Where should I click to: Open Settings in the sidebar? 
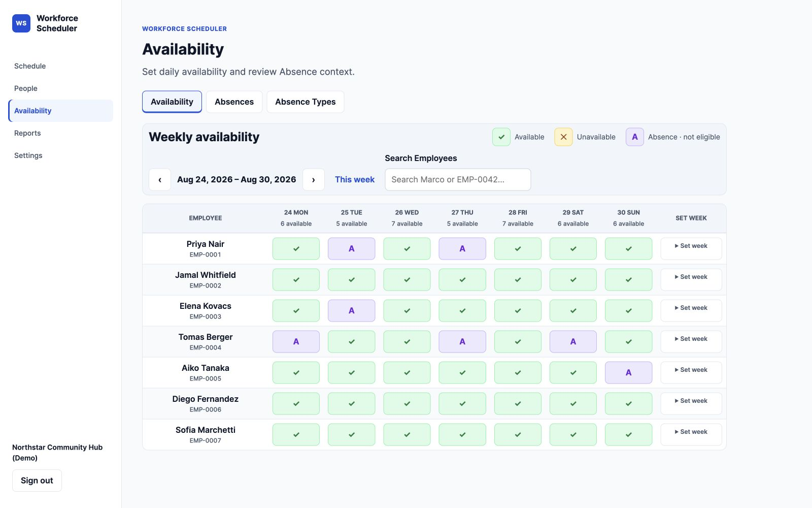pos(60,155)
